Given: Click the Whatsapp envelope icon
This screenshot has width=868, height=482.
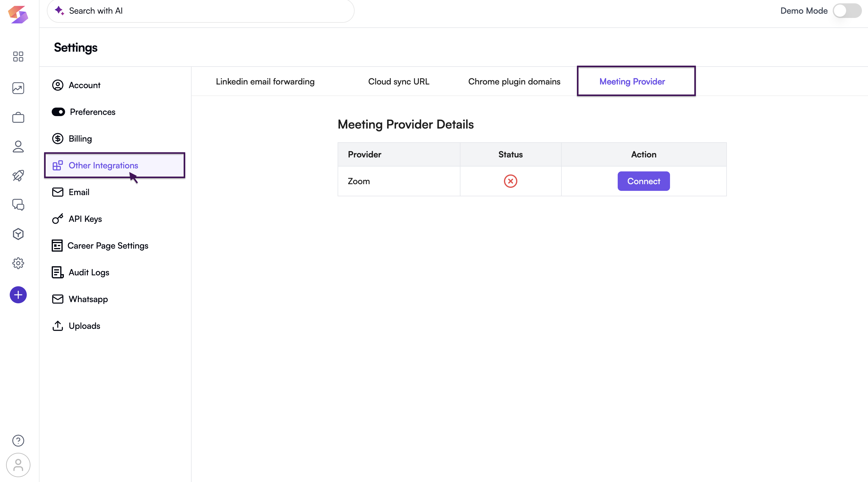Looking at the screenshot, I should click(57, 299).
